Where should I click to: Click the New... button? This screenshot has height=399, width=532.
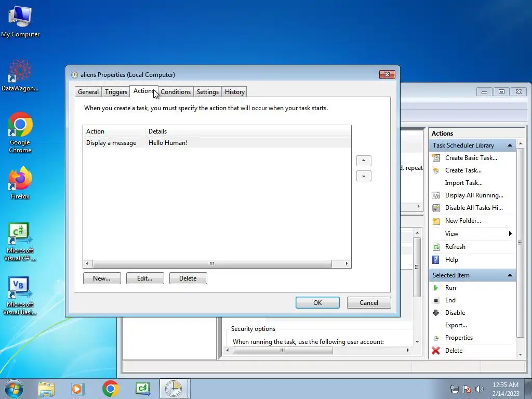pos(102,278)
